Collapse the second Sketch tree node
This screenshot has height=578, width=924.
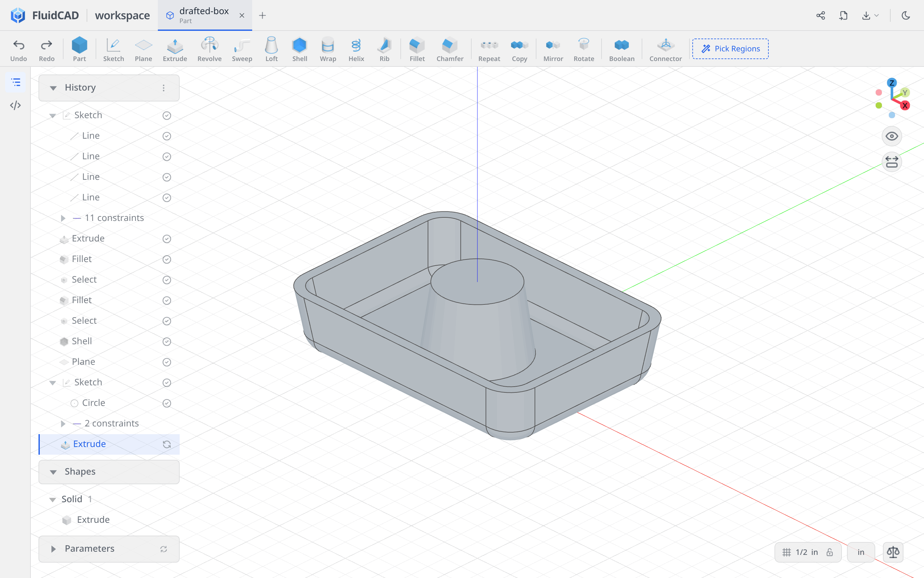pos(53,383)
